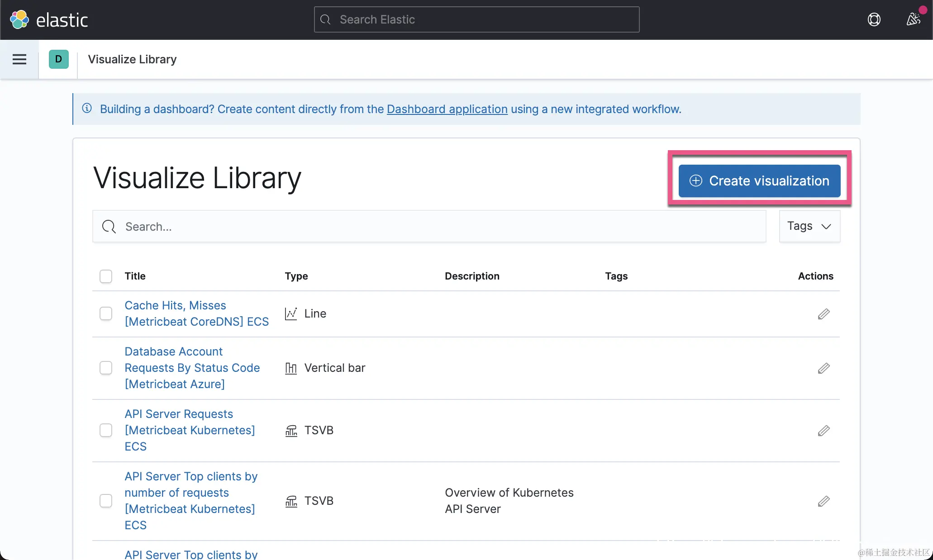The image size is (933, 560).
Task: Focus the Search Elastic top field
Action: click(476, 19)
